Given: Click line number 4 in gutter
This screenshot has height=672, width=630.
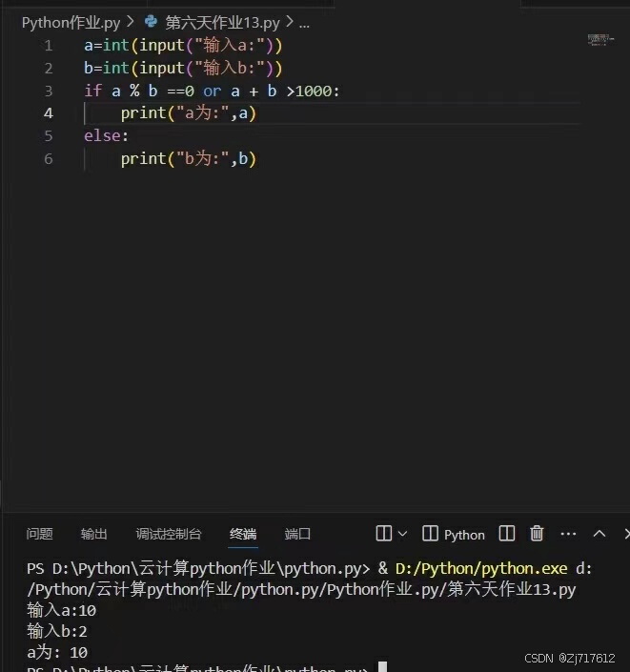Looking at the screenshot, I should click(49, 113).
